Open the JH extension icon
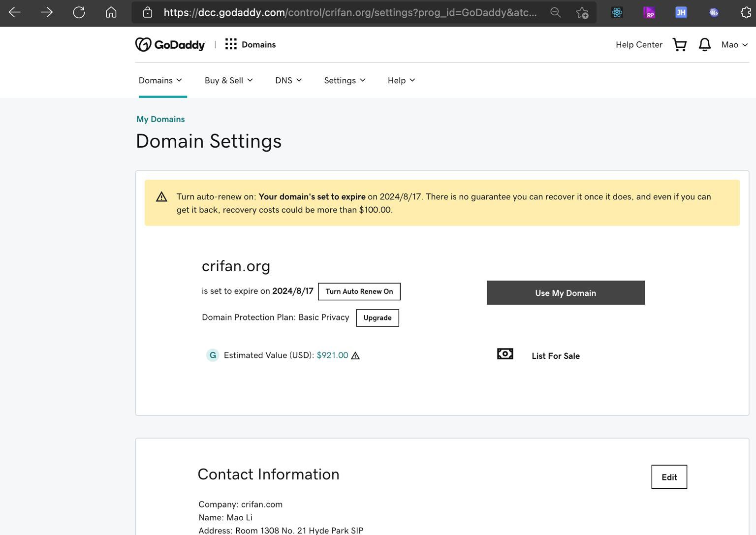 tap(681, 12)
